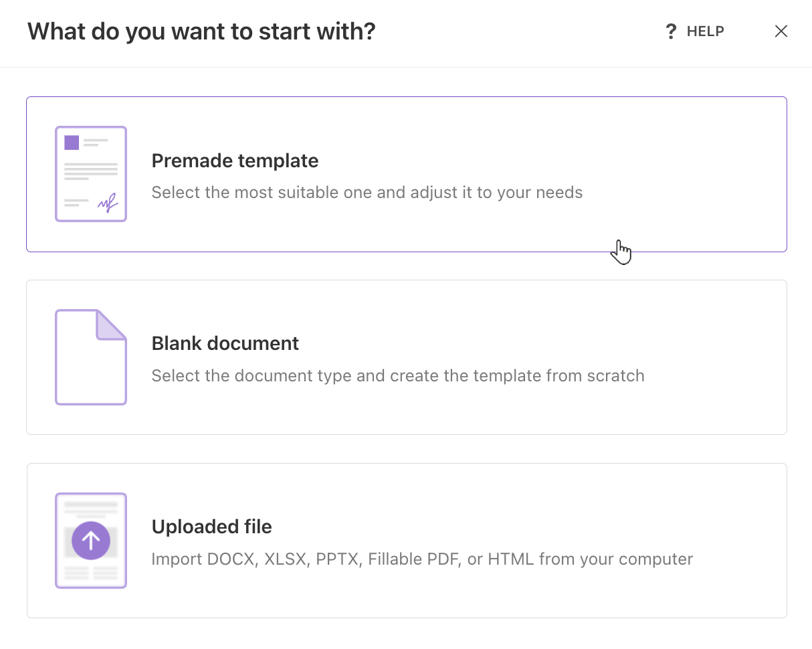Click the 'create the template from scratch' description
Viewport: 812px width, 649px height.
point(398,375)
